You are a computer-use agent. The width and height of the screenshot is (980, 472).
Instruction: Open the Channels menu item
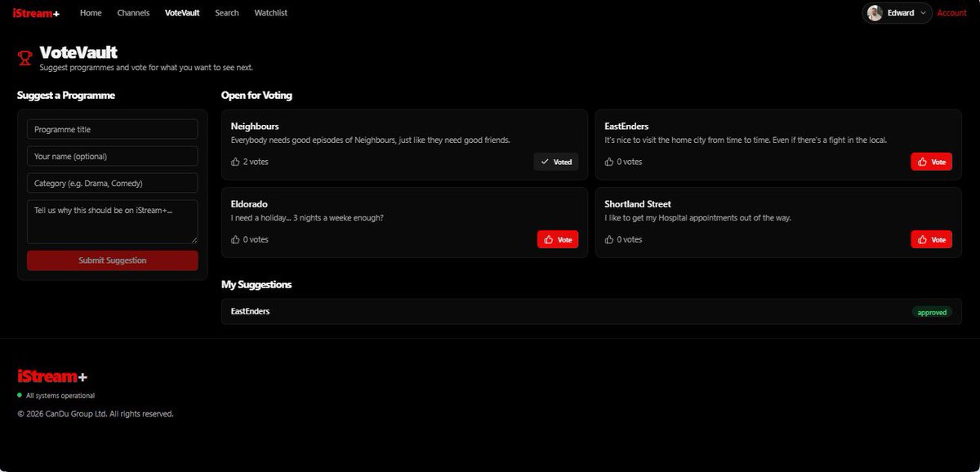[x=133, y=13]
